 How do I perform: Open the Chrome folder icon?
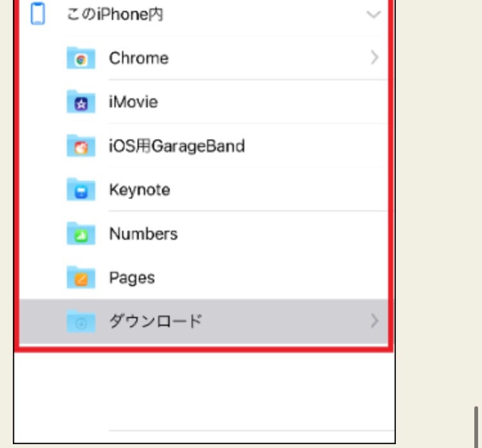(x=81, y=58)
